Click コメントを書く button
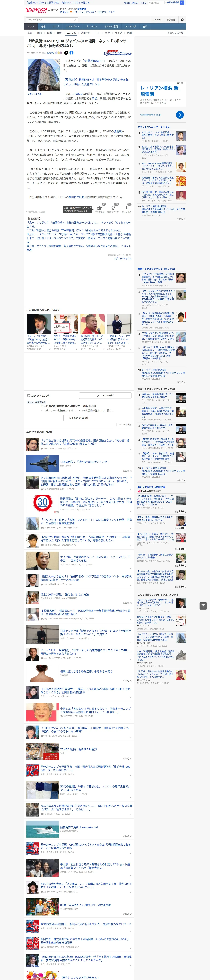210x980 pixels. 105,395
